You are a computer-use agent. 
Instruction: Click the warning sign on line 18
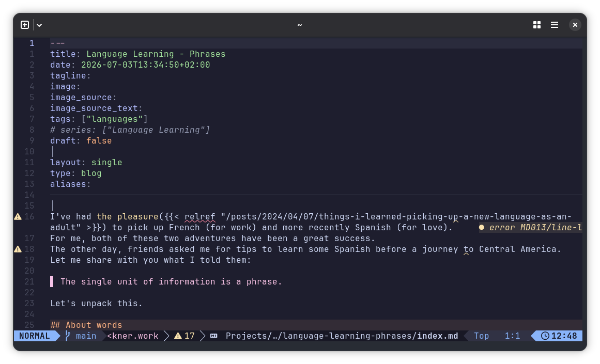(x=18, y=249)
